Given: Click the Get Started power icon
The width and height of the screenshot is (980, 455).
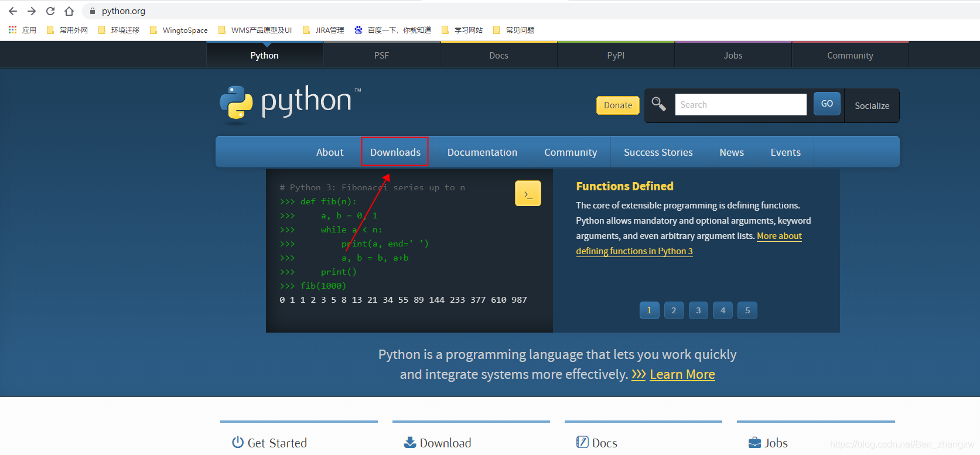Looking at the screenshot, I should (x=238, y=442).
